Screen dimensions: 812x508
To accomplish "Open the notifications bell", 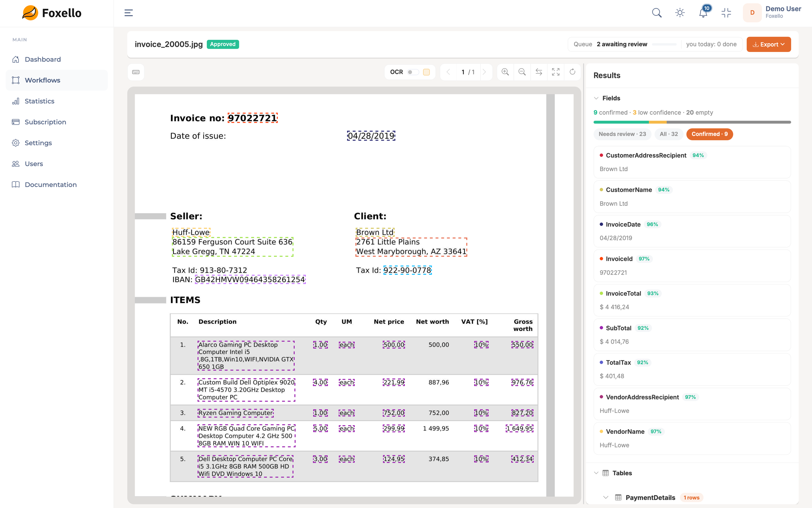I will coord(703,13).
